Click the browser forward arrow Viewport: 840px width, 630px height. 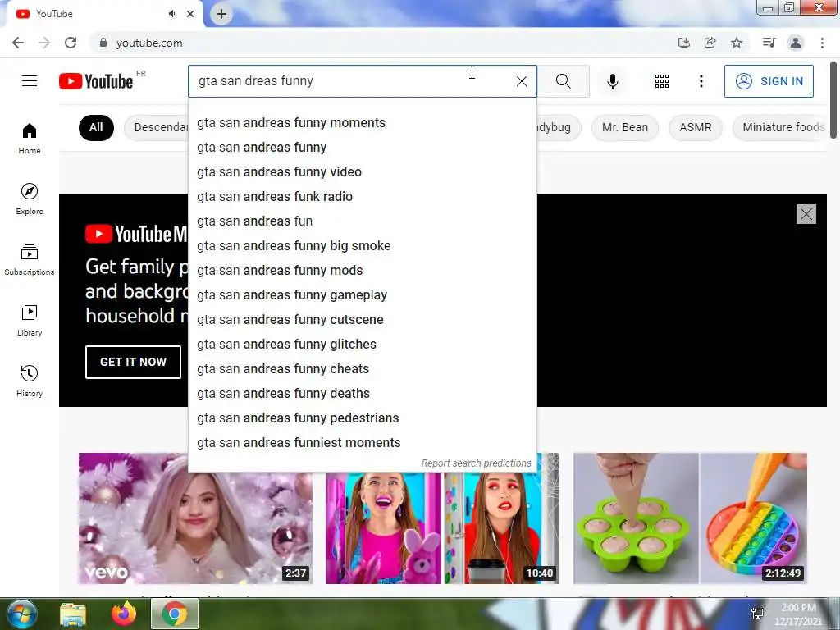click(44, 43)
